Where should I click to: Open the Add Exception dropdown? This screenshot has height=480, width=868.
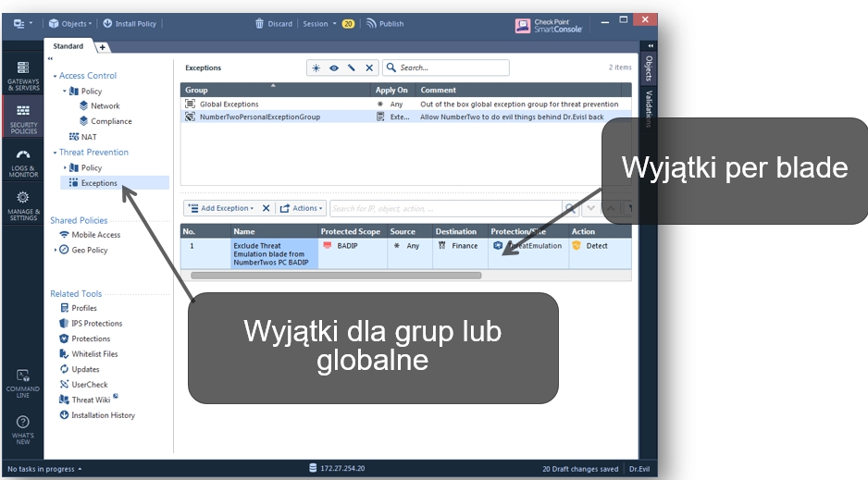tap(220, 208)
